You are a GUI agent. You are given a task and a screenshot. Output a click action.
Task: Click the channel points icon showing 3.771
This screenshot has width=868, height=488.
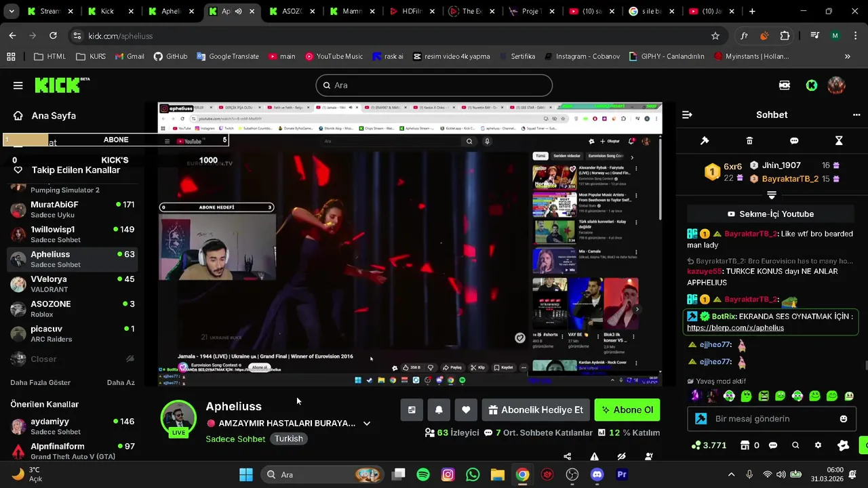tap(709, 445)
